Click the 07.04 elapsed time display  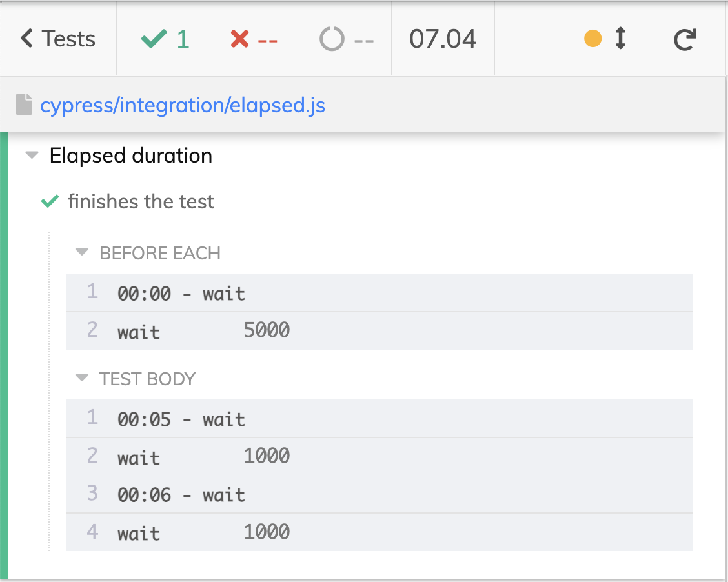pyautogui.click(x=443, y=39)
